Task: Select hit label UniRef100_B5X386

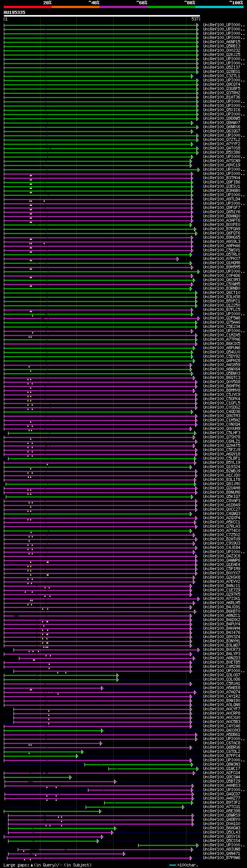Action: coord(222,153)
